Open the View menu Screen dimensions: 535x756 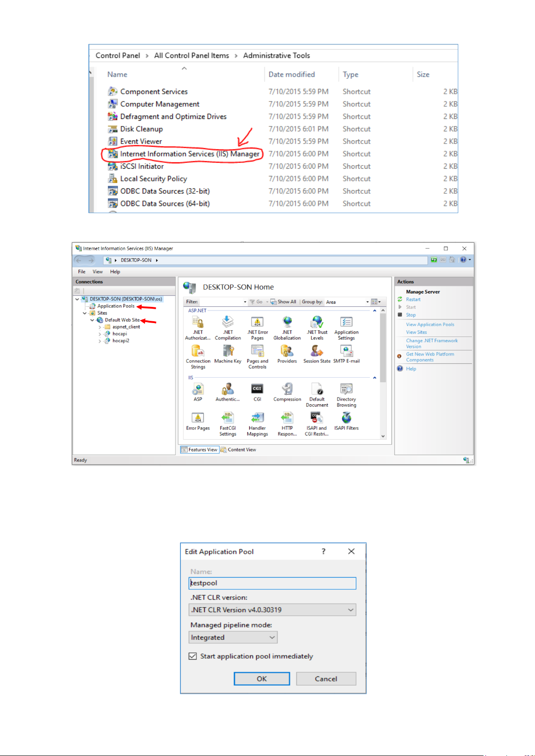[x=97, y=271]
